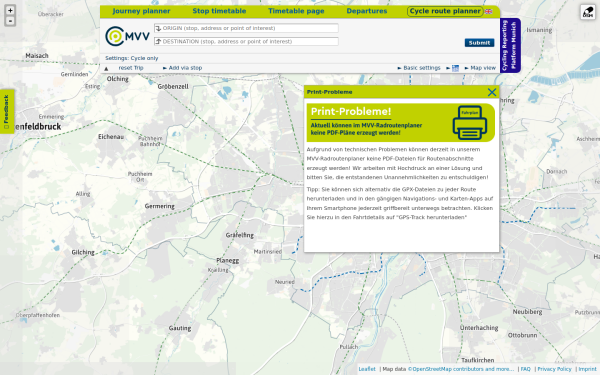Click the Alling map label
Viewport: 600px width, 375px height.
pos(83,194)
